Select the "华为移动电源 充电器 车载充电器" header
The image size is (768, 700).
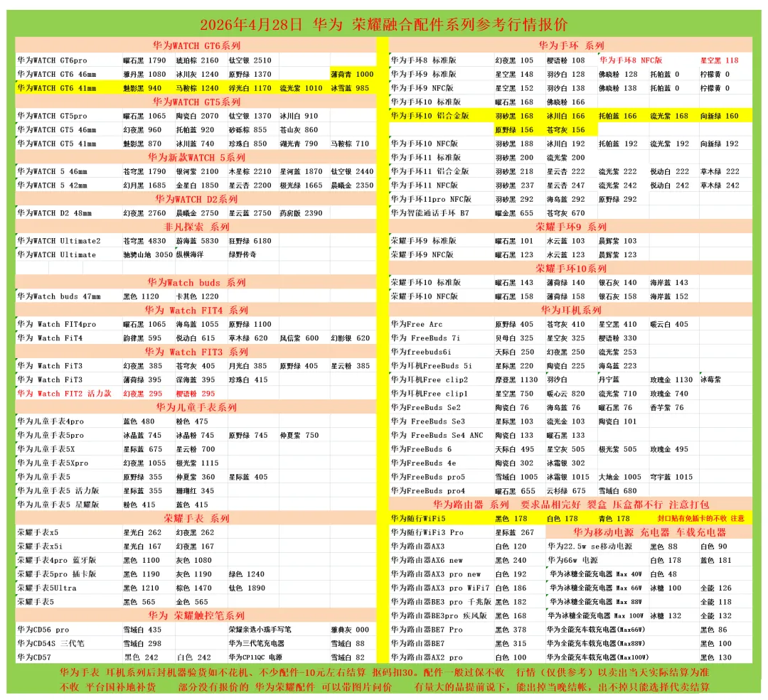click(x=649, y=532)
